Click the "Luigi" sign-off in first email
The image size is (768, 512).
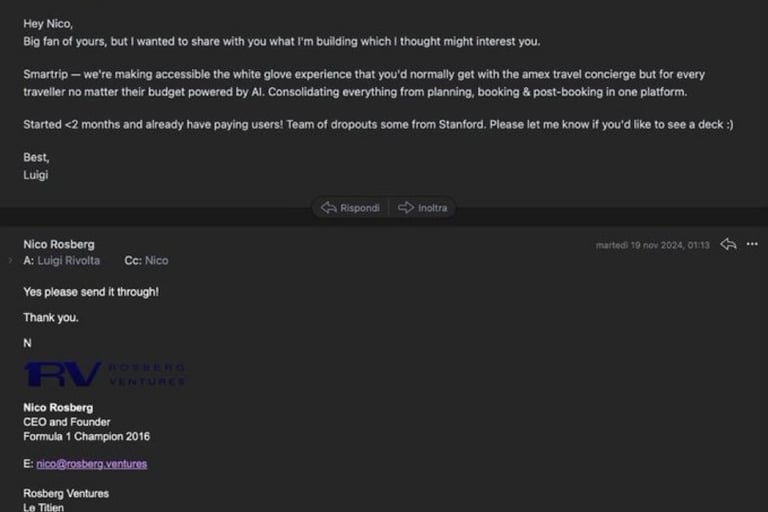click(x=36, y=175)
